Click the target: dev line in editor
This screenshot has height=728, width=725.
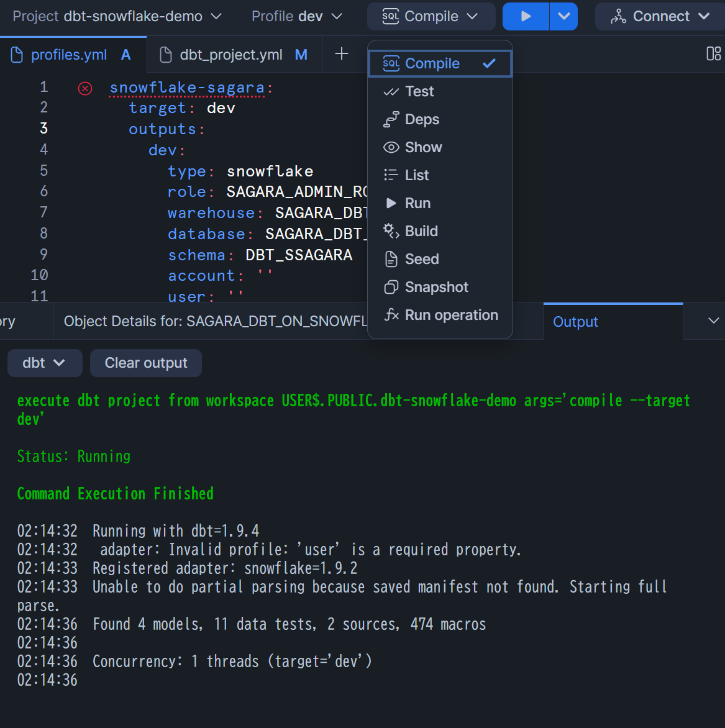coord(182,108)
